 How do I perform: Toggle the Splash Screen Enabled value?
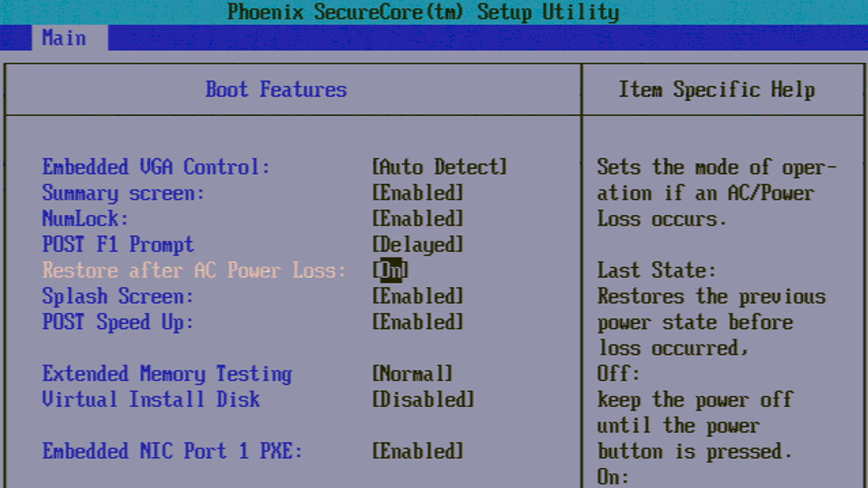[417, 296]
